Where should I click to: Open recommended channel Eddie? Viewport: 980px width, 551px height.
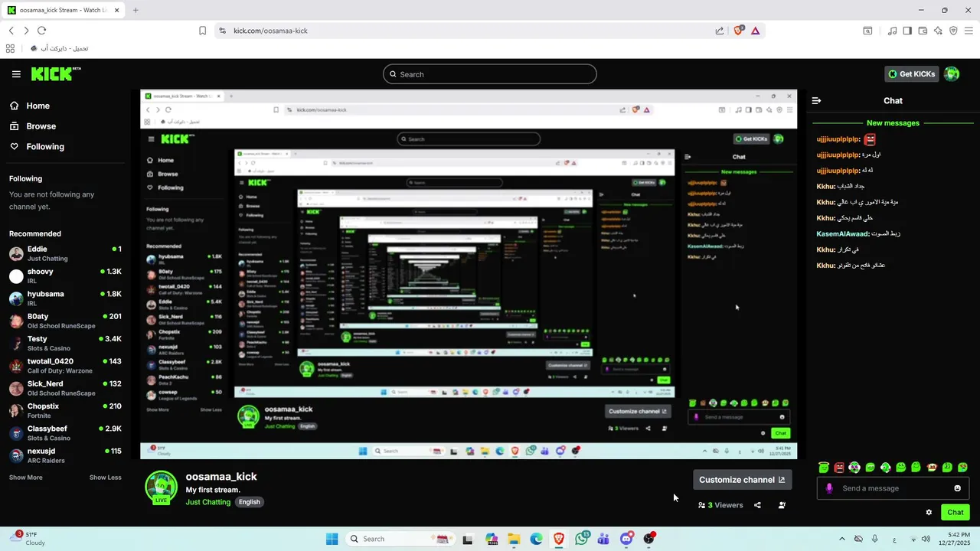click(x=66, y=253)
